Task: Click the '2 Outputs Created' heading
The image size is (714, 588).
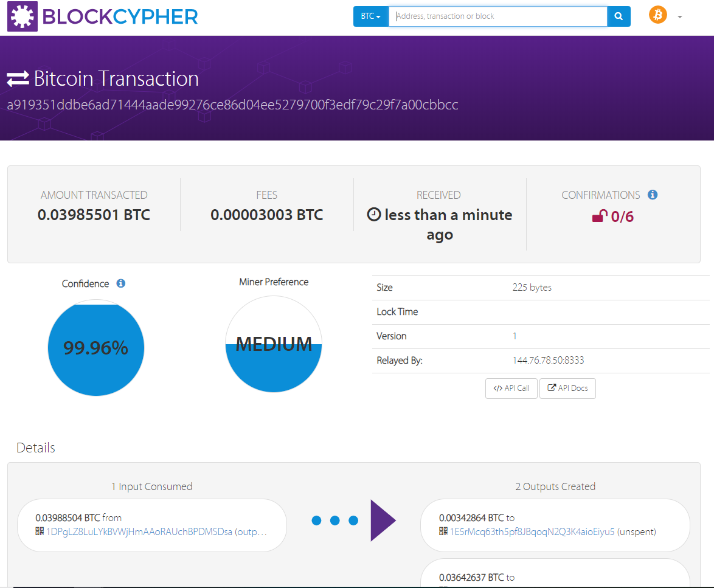Action: point(555,486)
